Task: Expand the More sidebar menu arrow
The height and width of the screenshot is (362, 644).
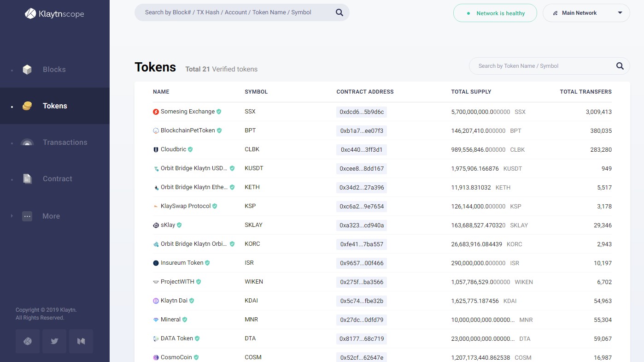Action: coord(12,216)
